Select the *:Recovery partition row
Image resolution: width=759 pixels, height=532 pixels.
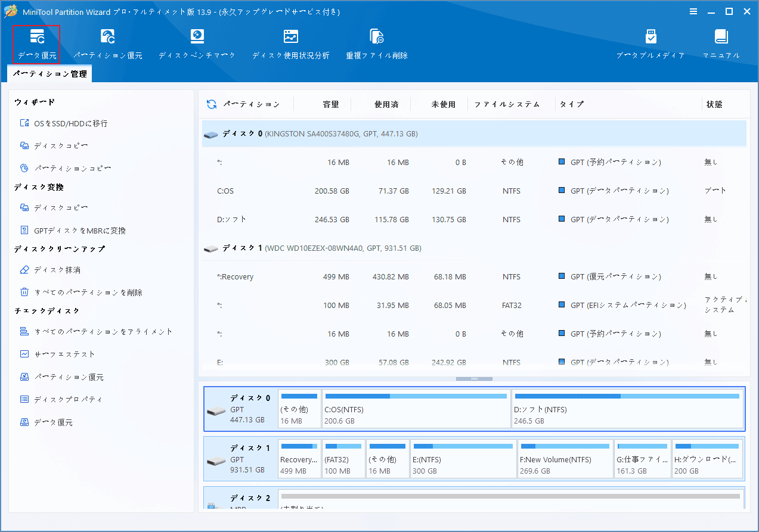pos(474,276)
